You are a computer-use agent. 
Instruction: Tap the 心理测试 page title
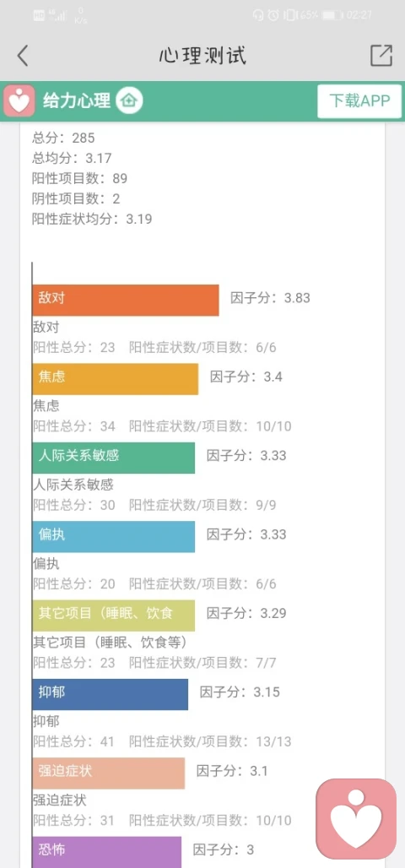tap(202, 56)
